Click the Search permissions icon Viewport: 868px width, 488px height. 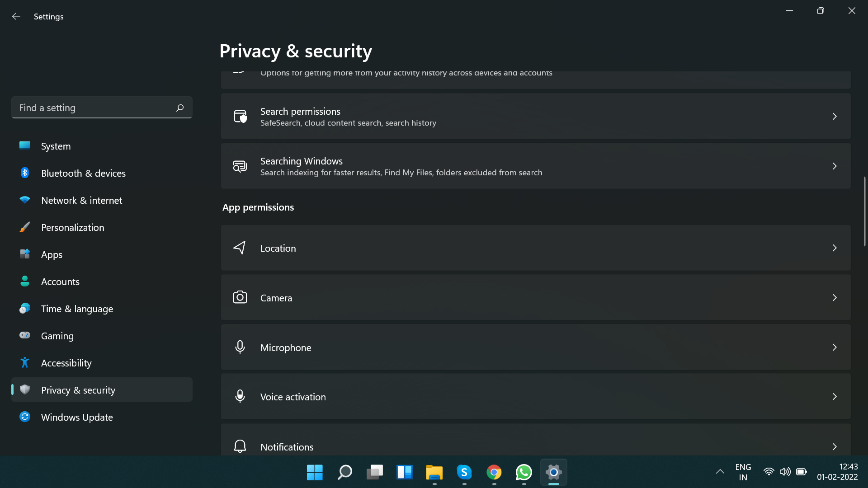pos(240,116)
